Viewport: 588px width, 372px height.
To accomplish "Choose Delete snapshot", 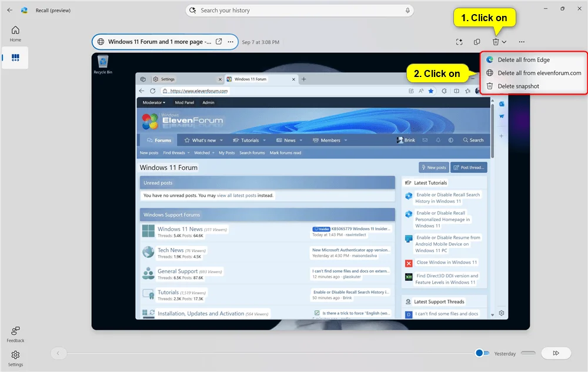I will [534, 86].
